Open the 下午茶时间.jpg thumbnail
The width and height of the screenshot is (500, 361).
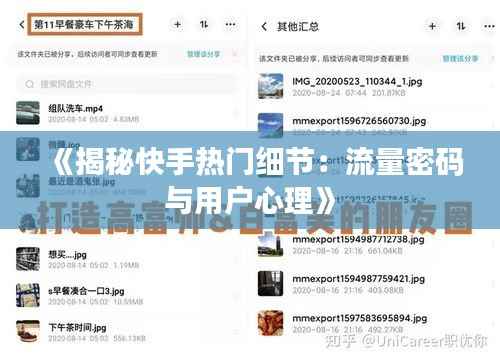[x=28, y=331]
